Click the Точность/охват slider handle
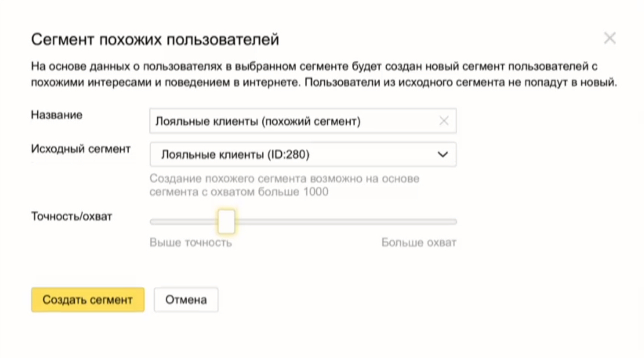Screen dimensions: 644x358 pyautogui.click(x=226, y=221)
